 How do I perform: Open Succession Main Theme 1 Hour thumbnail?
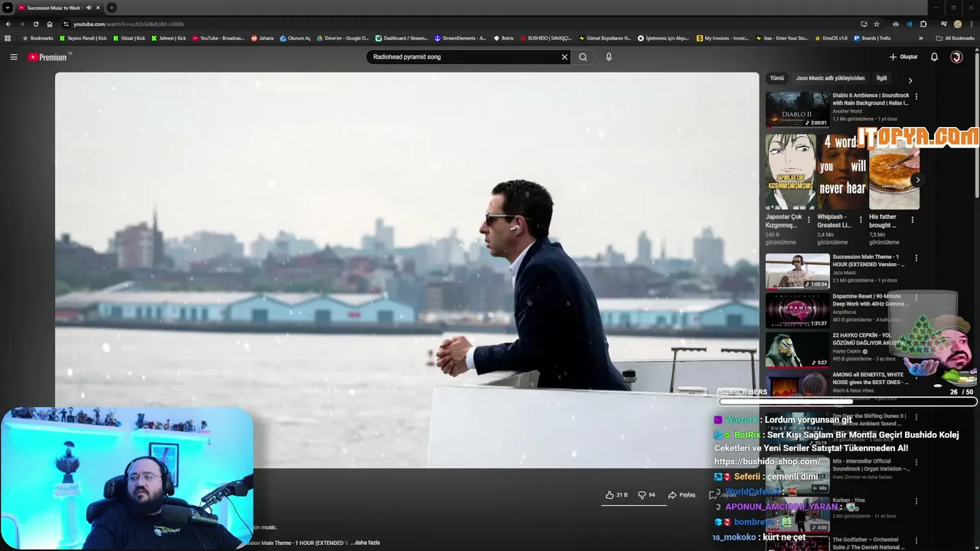point(797,271)
